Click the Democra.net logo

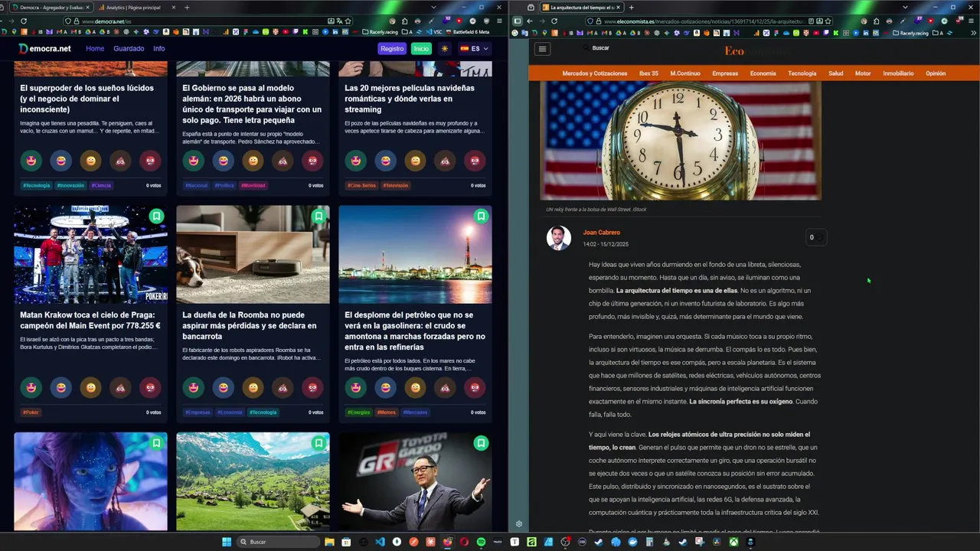point(44,48)
